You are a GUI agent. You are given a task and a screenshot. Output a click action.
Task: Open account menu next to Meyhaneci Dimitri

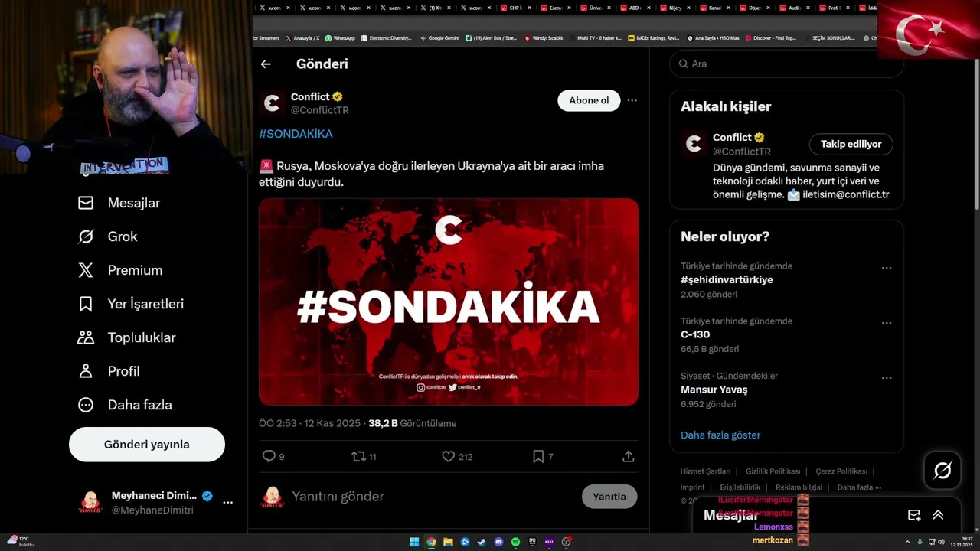pyautogui.click(x=227, y=503)
